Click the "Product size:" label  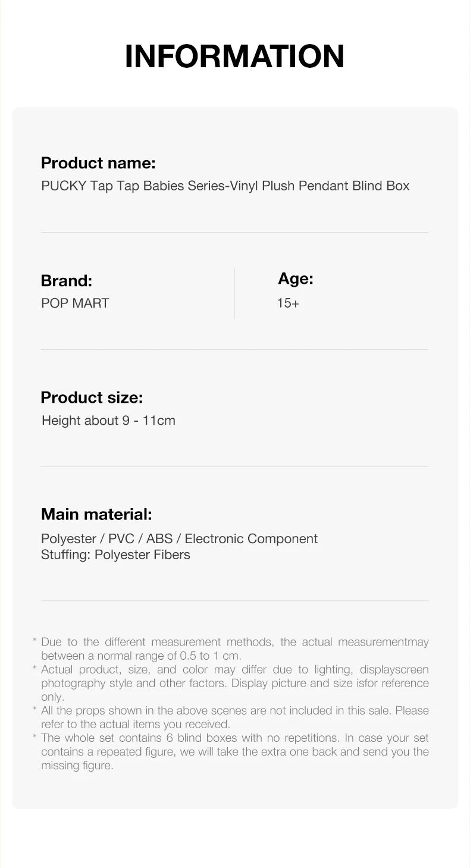pos(92,397)
